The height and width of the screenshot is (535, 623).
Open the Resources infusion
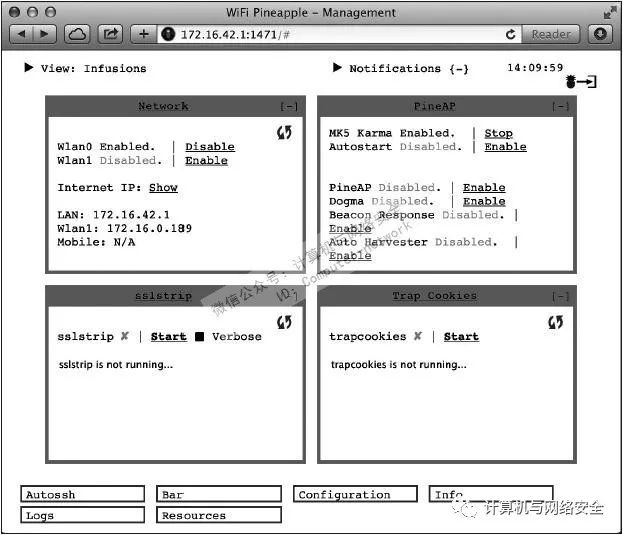point(219,515)
